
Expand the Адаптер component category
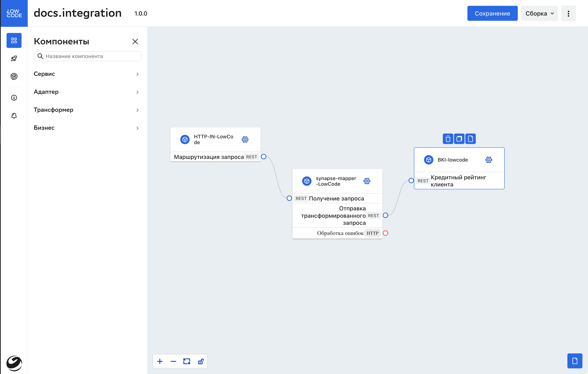click(x=87, y=92)
